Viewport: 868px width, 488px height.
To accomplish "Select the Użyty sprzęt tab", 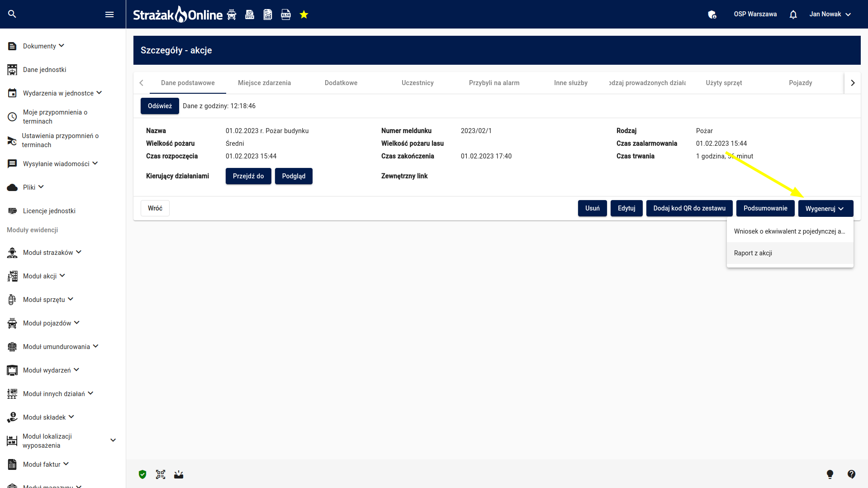I will (724, 83).
